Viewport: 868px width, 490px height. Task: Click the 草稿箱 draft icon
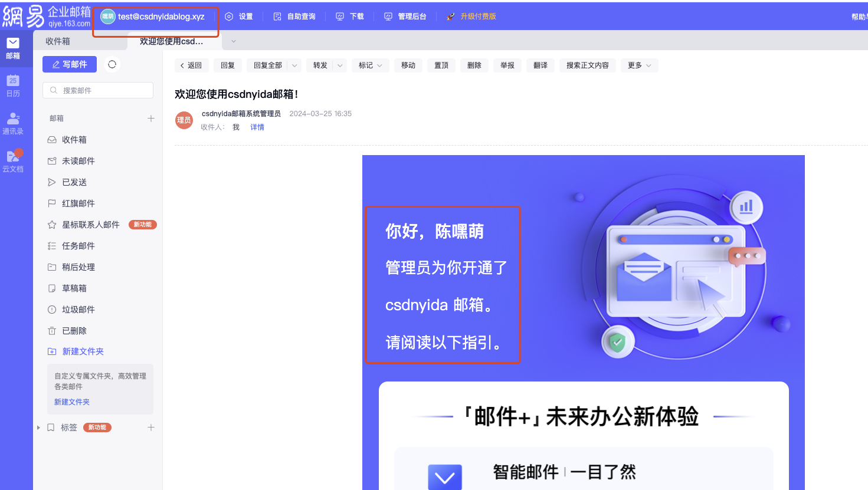coord(52,288)
